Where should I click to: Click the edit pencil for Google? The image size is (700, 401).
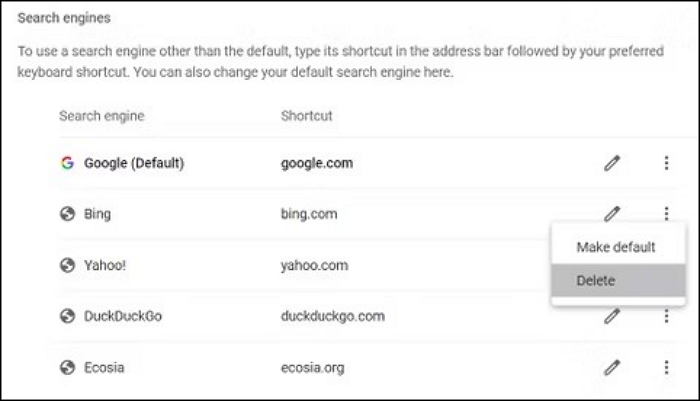(612, 163)
